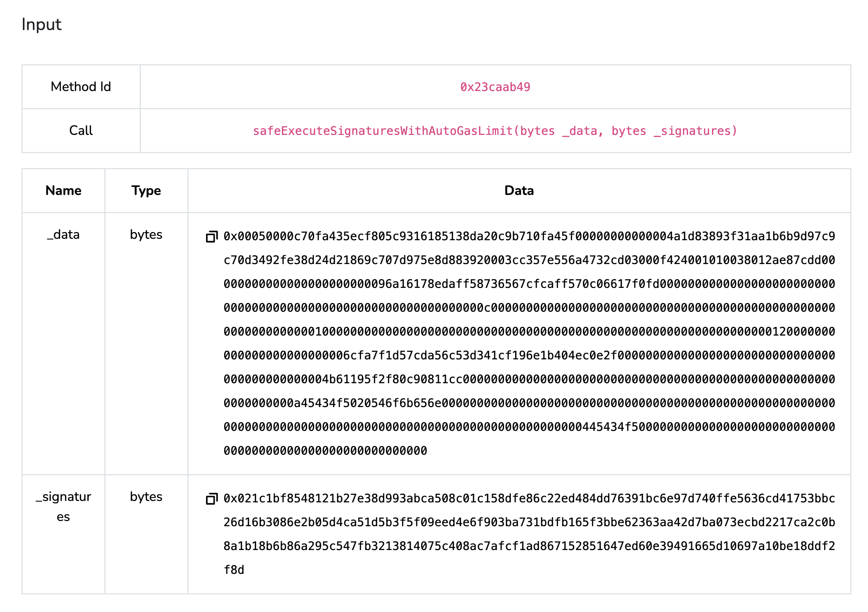Click the Name column header

pyautogui.click(x=63, y=190)
